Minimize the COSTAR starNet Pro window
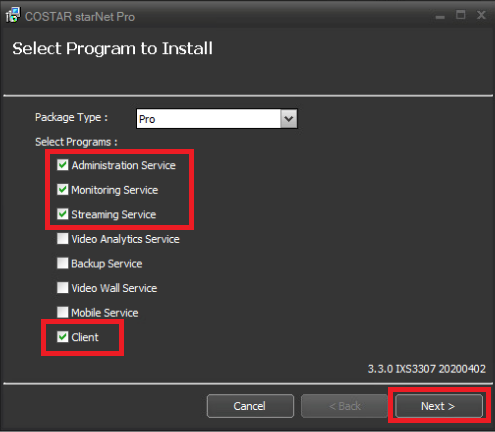This screenshot has width=495, height=432. pos(440,15)
